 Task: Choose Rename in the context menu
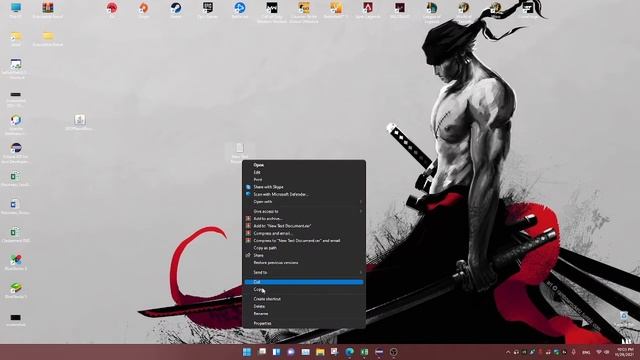304,313
